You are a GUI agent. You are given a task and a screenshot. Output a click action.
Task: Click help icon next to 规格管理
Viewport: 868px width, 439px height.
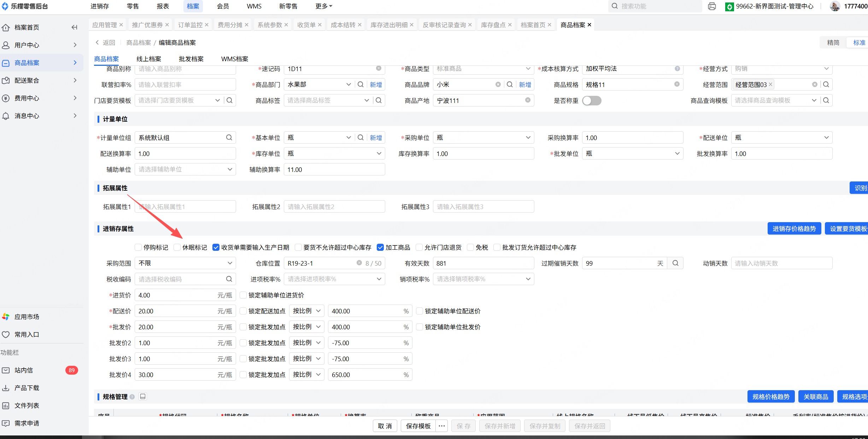pyautogui.click(x=132, y=397)
